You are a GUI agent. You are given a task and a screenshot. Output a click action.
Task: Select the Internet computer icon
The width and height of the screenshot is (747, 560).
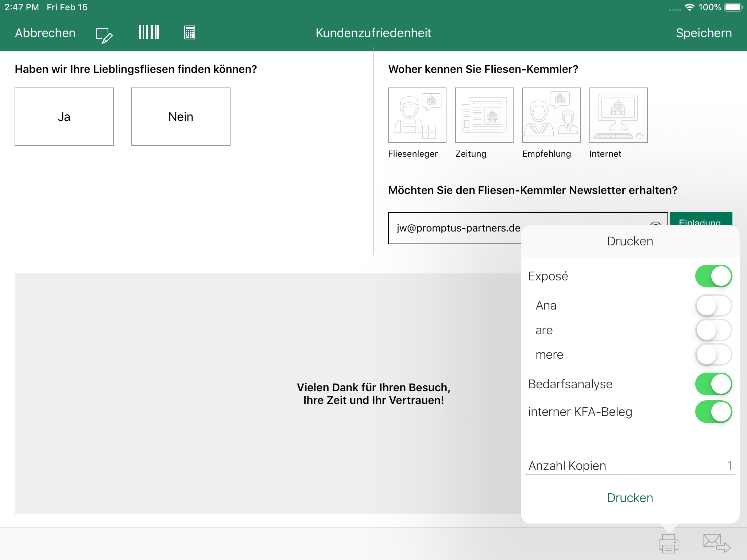(618, 115)
